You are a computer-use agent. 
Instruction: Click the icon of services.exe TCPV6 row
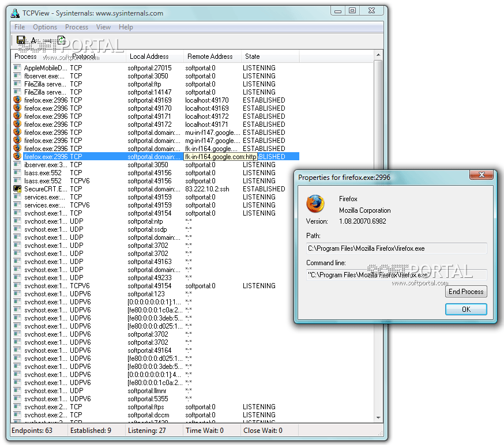pyautogui.click(x=17, y=205)
